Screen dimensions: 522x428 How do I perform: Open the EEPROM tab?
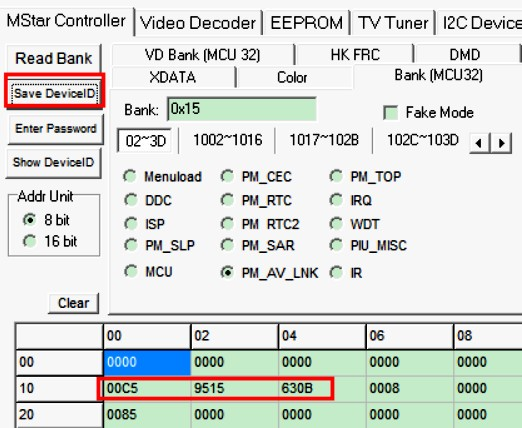pyautogui.click(x=306, y=23)
